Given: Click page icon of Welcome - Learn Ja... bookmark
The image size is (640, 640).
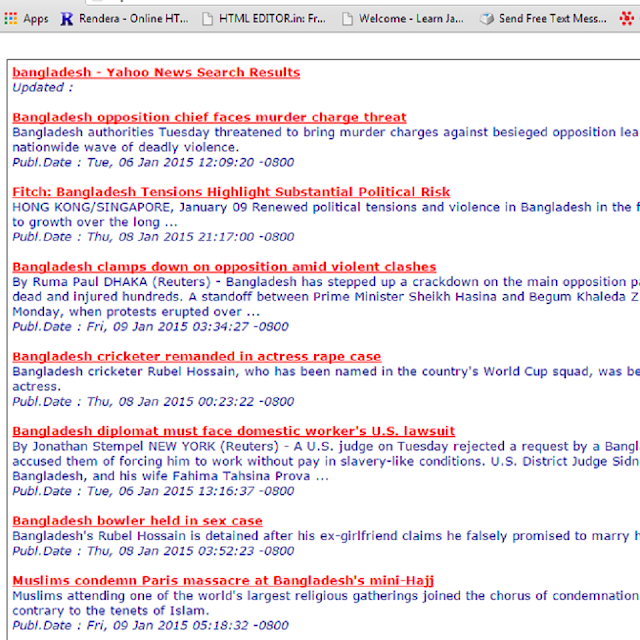Looking at the screenshot, I should 347,19.
